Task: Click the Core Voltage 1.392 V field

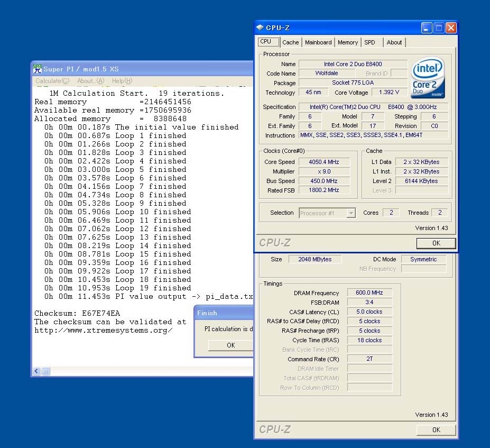Action: coord(389,92)
